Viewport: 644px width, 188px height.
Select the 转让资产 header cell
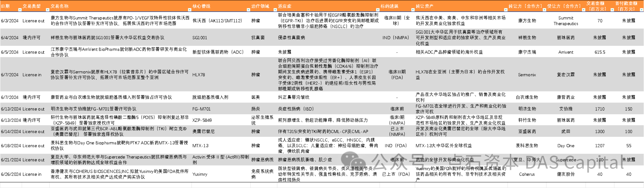tap(425, 6)
